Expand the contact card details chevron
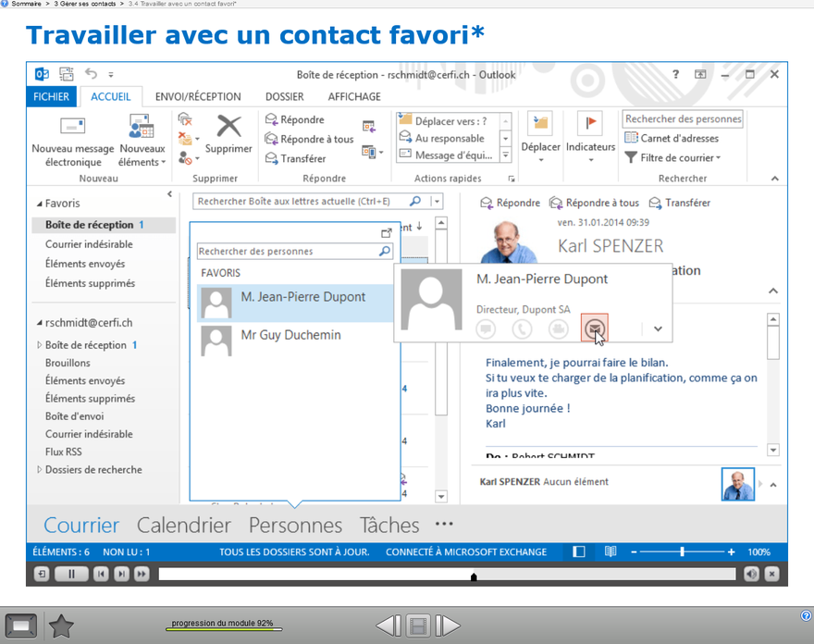The height and width of the screenshot is (644, 814). click(x=658, y=328)
